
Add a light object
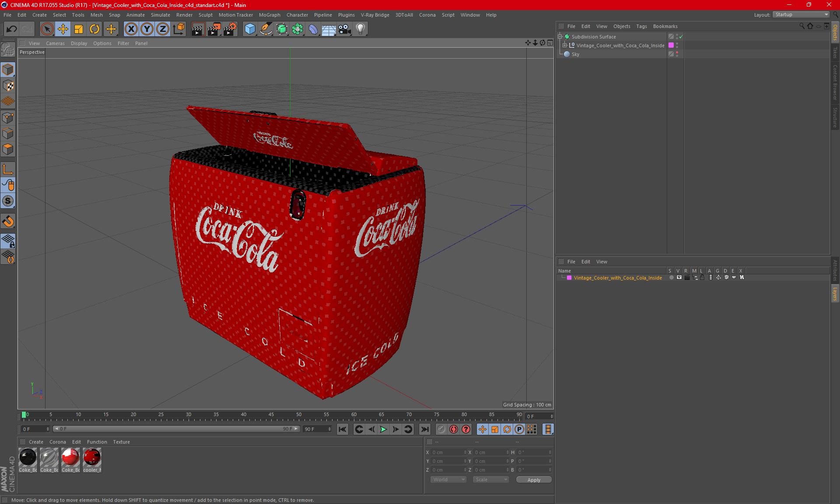tap(360, 29)
